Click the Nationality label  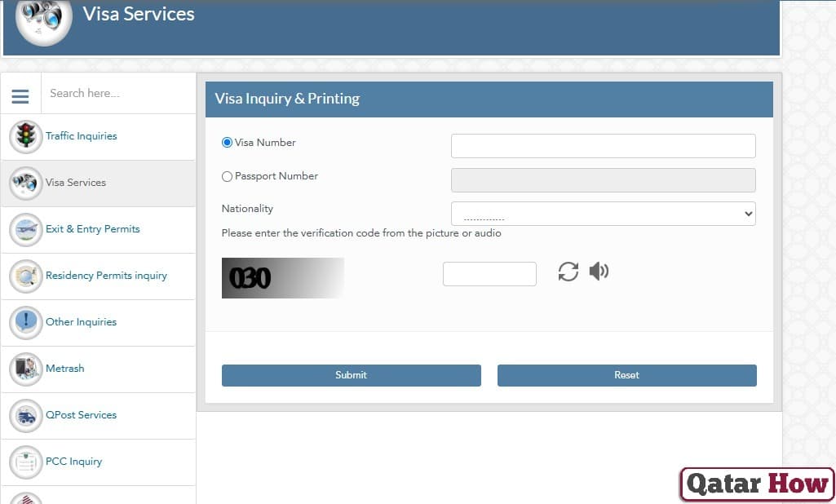(247, 209)
